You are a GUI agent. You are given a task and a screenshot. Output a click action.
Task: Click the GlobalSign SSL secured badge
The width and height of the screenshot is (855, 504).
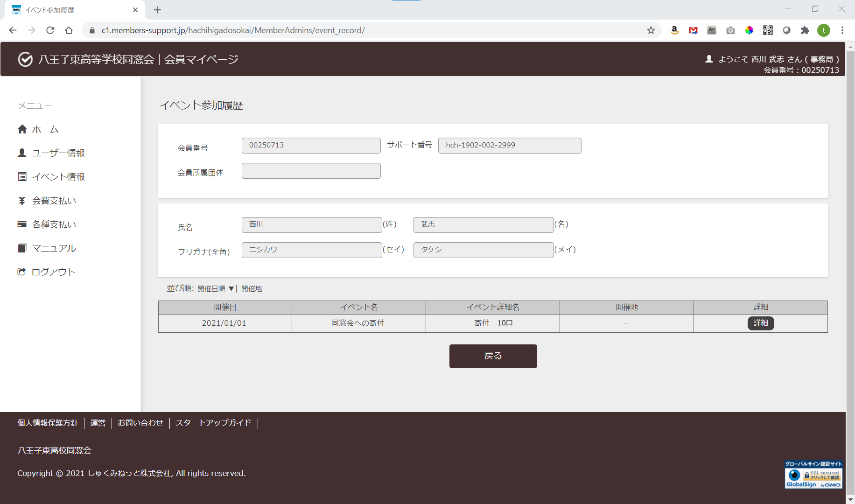click(x=813, y=475)
